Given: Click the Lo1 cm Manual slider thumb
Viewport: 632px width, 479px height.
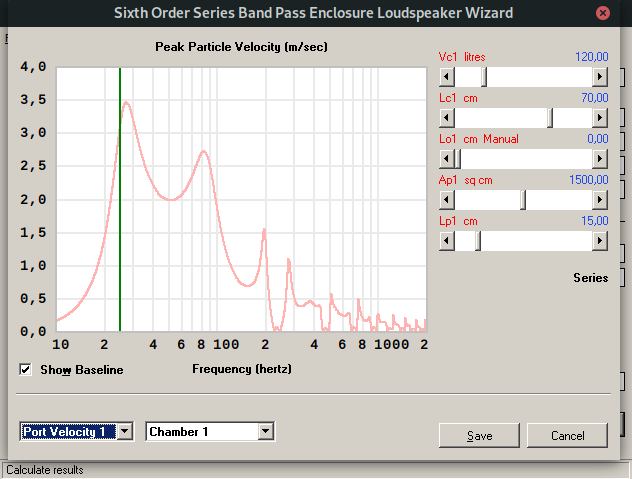Looking at the screenshot, I should point(457,159).
